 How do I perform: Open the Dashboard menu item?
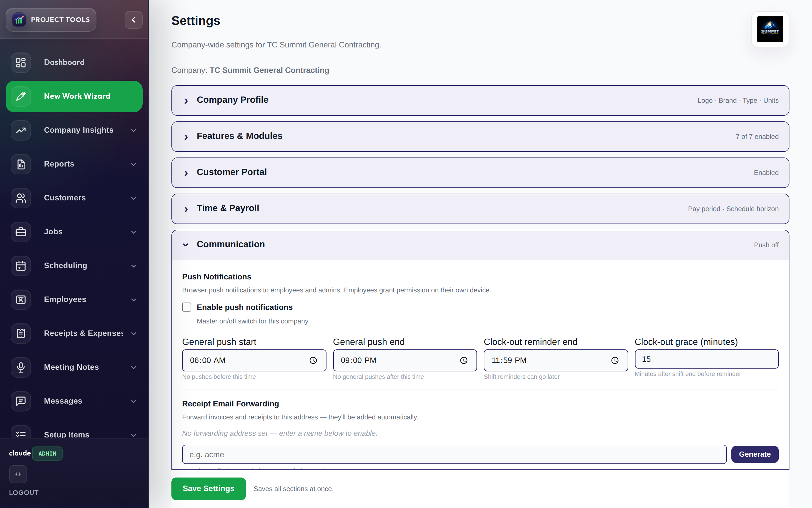(74, 62)
